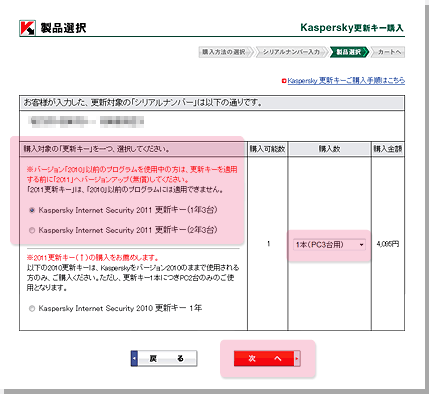
Task: Click the Kaspersky K logo icon
Action: 27,28
